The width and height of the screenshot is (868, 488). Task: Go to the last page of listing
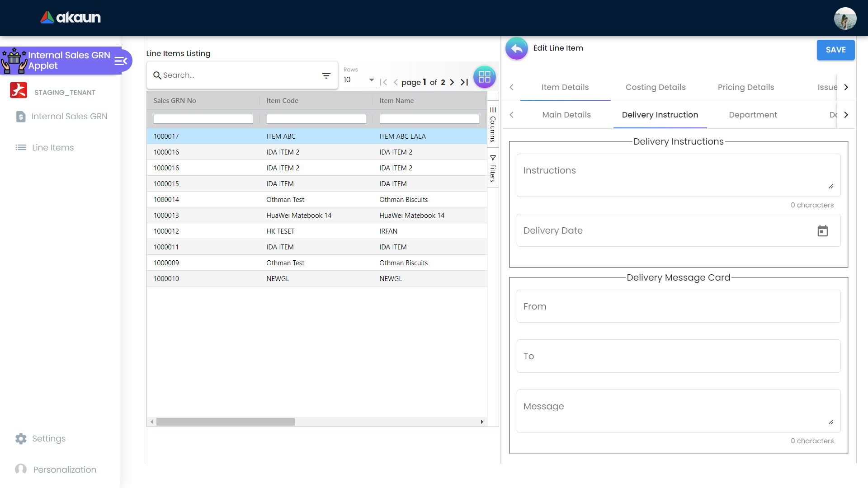click(x=464, y=82)
